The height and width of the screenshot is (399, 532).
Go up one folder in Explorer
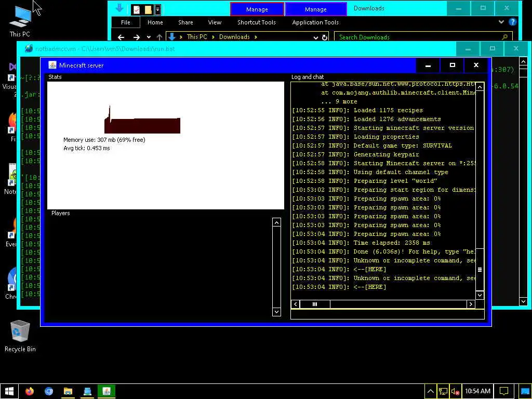[x=159, y=37]
